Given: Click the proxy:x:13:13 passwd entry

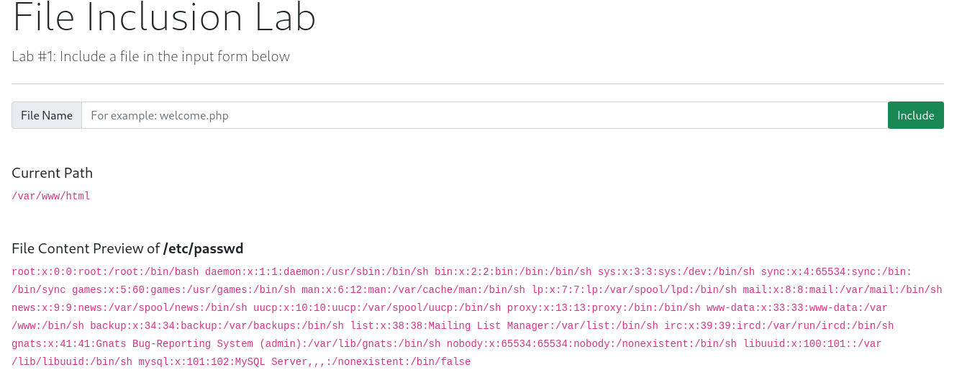Looking at the screenshot, I should [x=604, y=308].
